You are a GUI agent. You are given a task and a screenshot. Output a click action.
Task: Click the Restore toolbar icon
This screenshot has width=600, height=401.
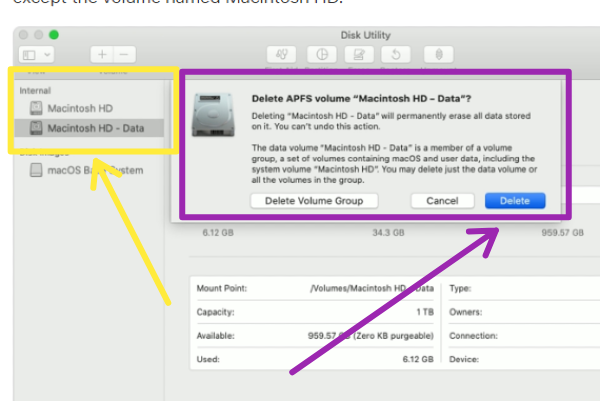point(396,54)
